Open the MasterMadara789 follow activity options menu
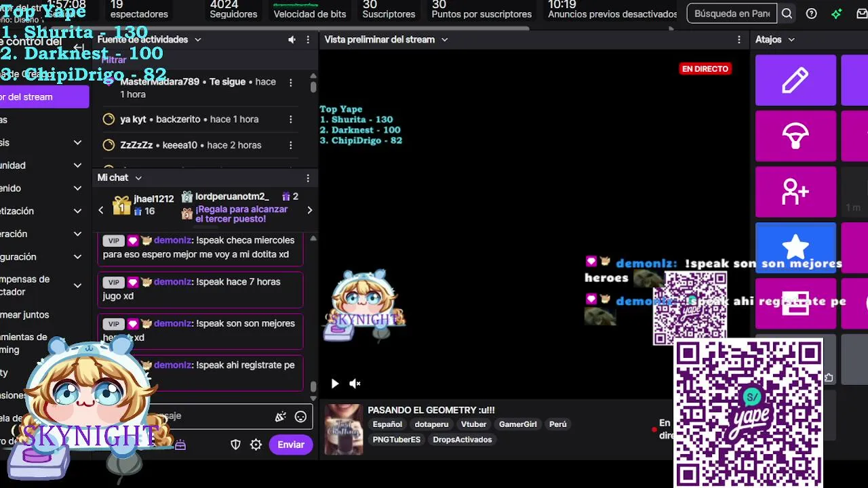 [291, 83]
